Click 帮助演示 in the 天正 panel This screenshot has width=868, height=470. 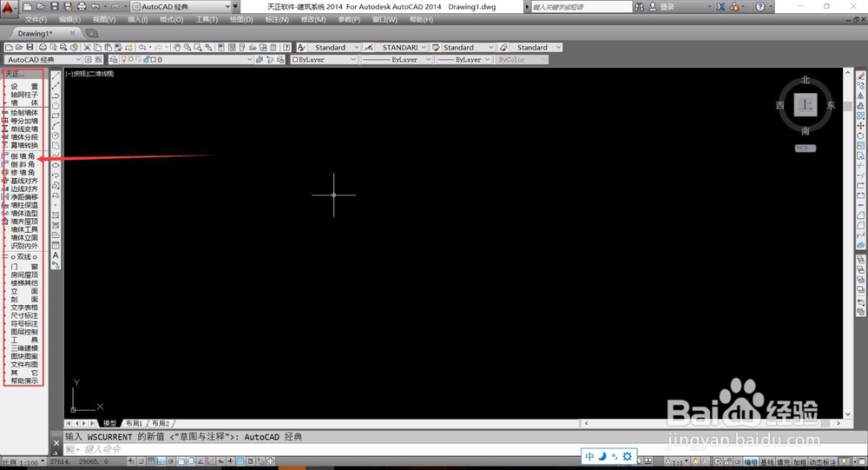pos(23,381)
